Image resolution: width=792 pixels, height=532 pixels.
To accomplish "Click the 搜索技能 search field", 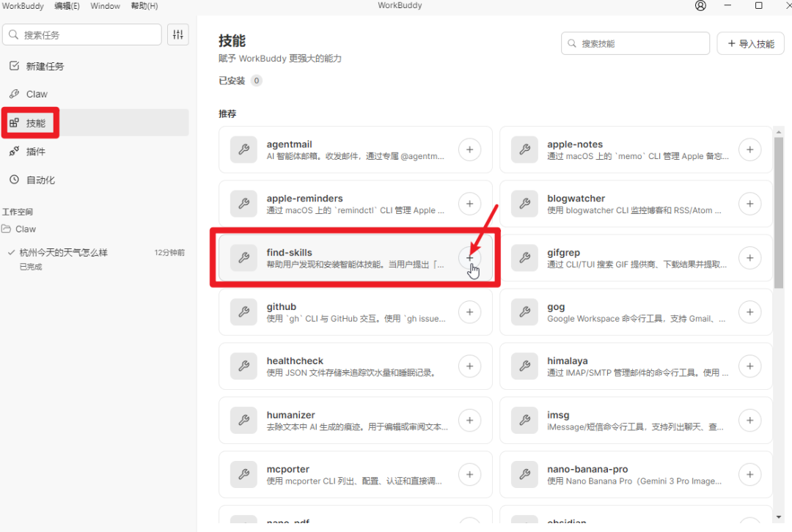I will pyautogui.click(x=635, y=44).
